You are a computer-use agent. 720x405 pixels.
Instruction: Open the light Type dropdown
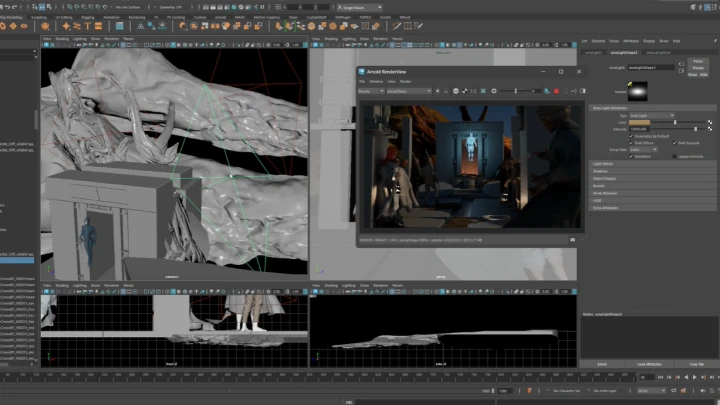(x=652, y=116)
